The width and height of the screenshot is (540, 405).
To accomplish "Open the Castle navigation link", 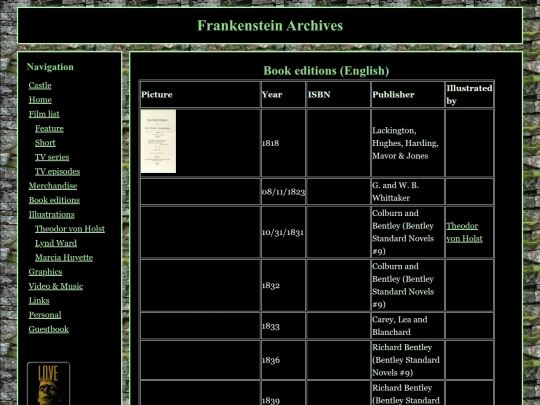I will [40, 85].
